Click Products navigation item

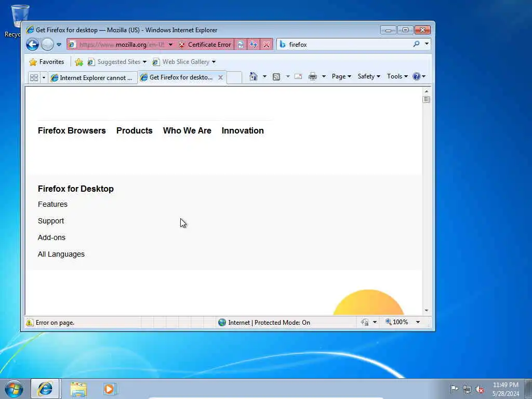(135, 130)
